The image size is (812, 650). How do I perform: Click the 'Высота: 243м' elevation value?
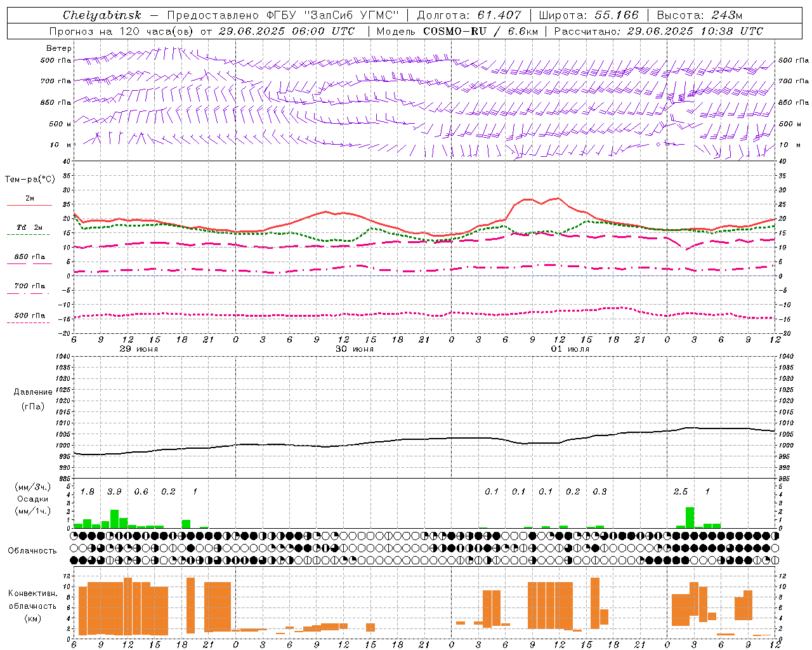click(x=699, y=15)
